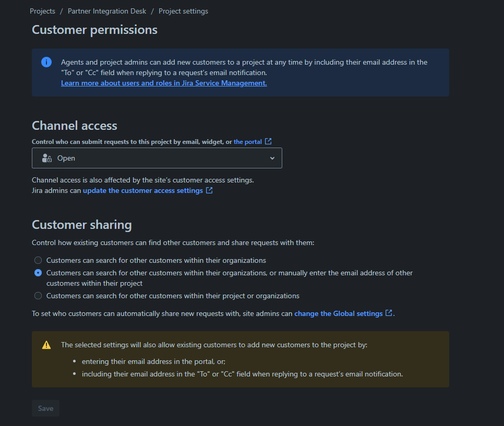Click external icon after 'update the customer access settings'
504x426 pixels.
click(209, 190)
